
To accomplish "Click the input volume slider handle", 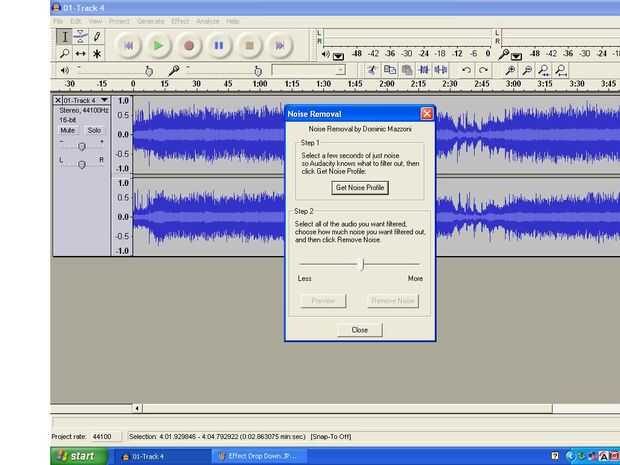I will point(258,71).
